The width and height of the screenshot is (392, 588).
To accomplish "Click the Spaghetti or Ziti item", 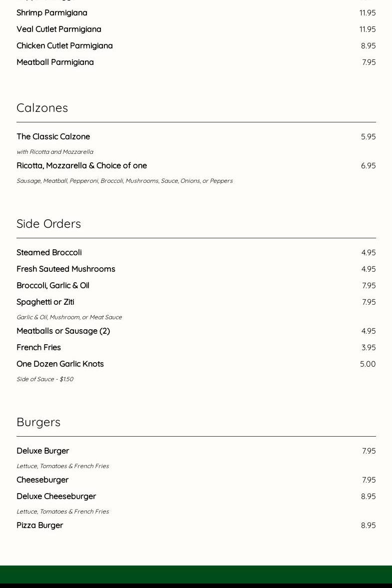I will click(x=45, y=302).
